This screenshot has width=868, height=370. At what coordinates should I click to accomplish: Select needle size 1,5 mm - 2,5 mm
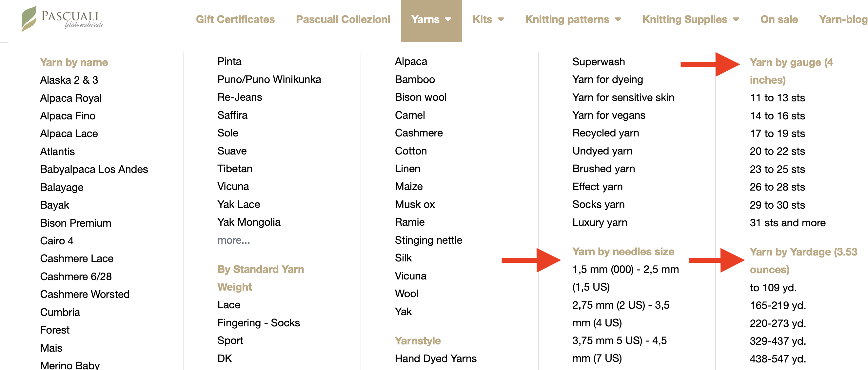click(x=625, y=278)
